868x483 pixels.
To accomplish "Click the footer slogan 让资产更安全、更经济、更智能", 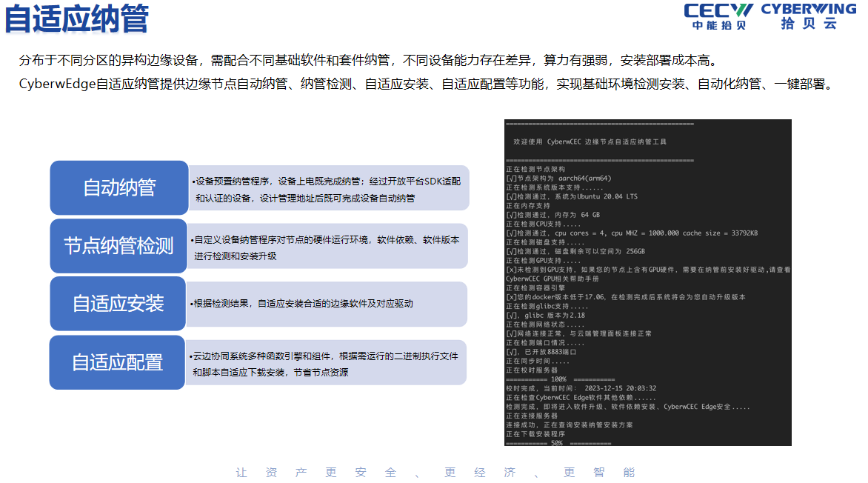I will coord(435,473).
